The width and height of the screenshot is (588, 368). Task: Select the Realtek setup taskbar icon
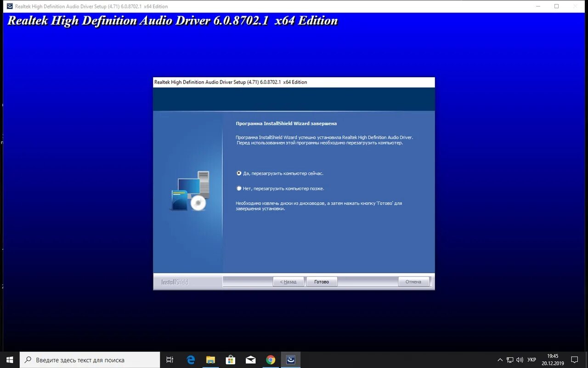click(x=290, y=360)
